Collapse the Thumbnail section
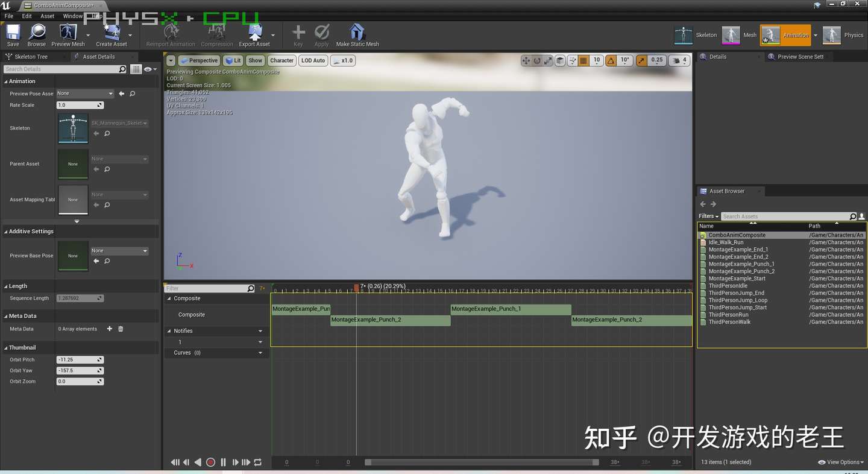 (x=6, y=348)
